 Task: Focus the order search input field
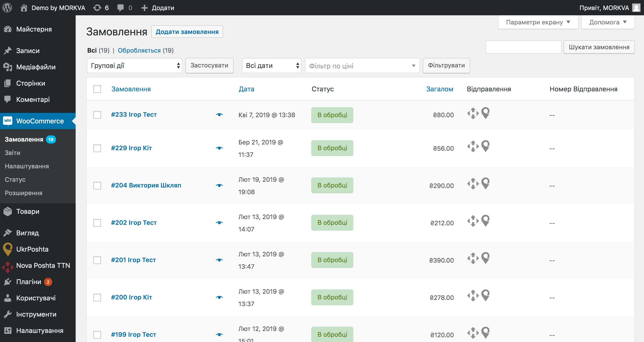pyautogui.click(x=523, y=47)
